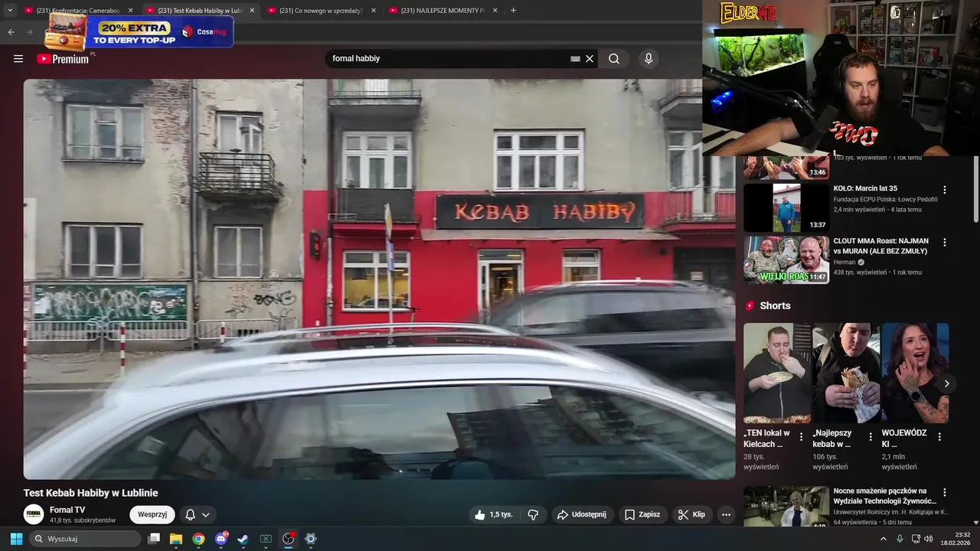Open options menu for KOŁO: Marcin lat 35

(945, 190)
